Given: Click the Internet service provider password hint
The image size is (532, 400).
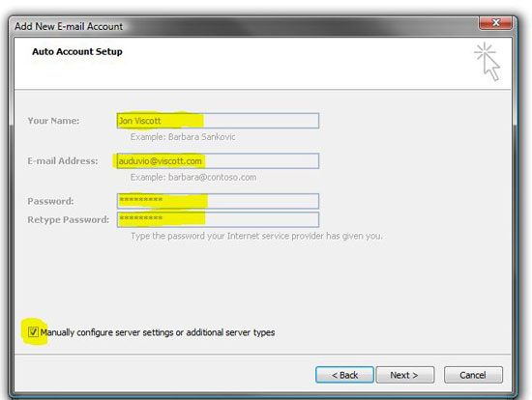Looking at the screenshot, I should (257, 236).
